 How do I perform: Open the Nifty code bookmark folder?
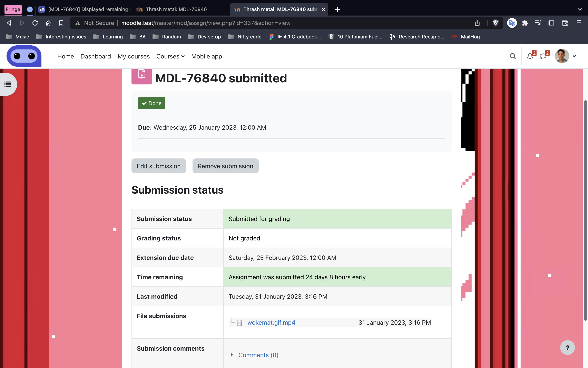pos(245,37)
